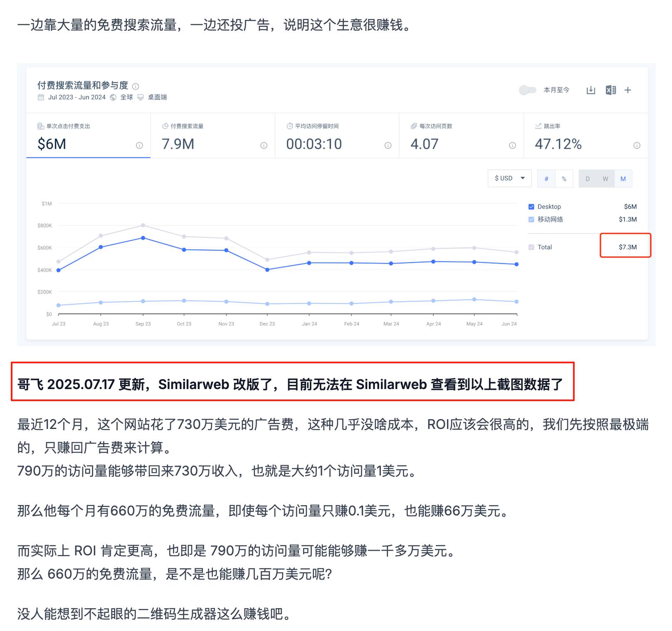This screenshot has width=672, height=631.
Task: Click the icon next to 付费搜索流量 label
Action: point(165,126)
